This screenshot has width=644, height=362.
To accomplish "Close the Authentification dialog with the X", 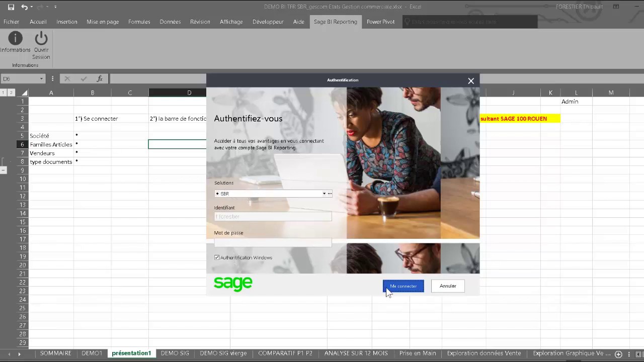I will pyautogui.click(x=471, y=80).
